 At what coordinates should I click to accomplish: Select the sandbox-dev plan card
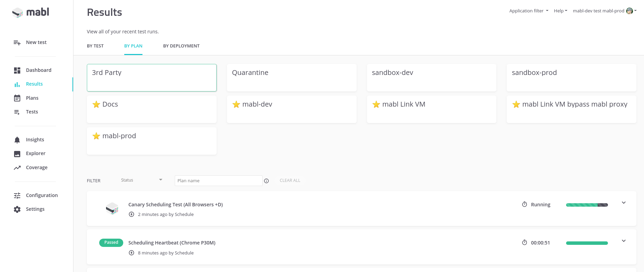coord(432,78)
